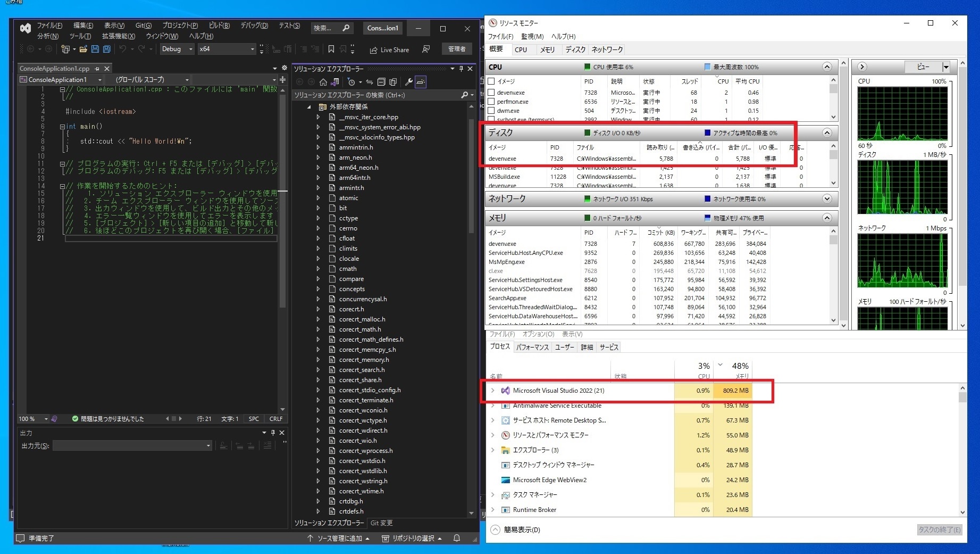Viewport: 980px width, 554px height.
Task: Click the bookmark icon in the toolbar
Action: click(x=331, y=49)
